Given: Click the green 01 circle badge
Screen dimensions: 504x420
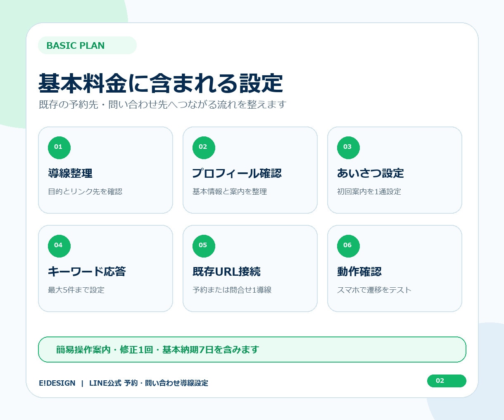Looking at the screenshot, I should click(x=59, y=148).
